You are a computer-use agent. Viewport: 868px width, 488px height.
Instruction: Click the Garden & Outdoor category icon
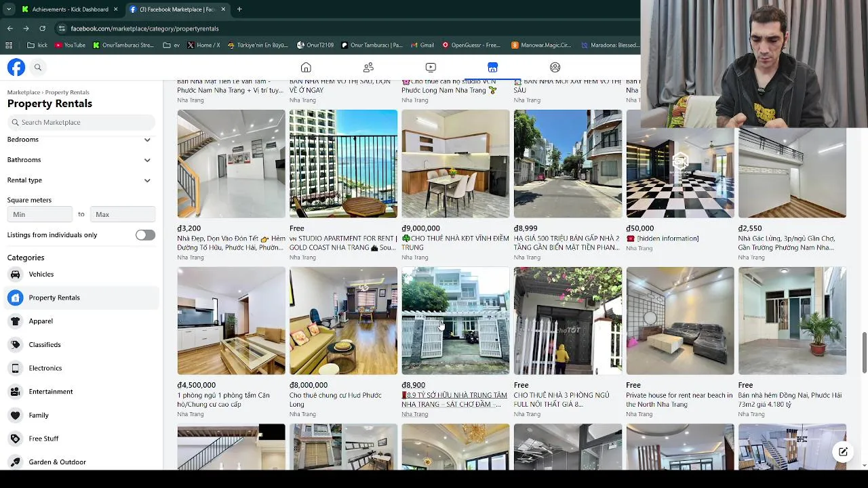pos(15,462)
